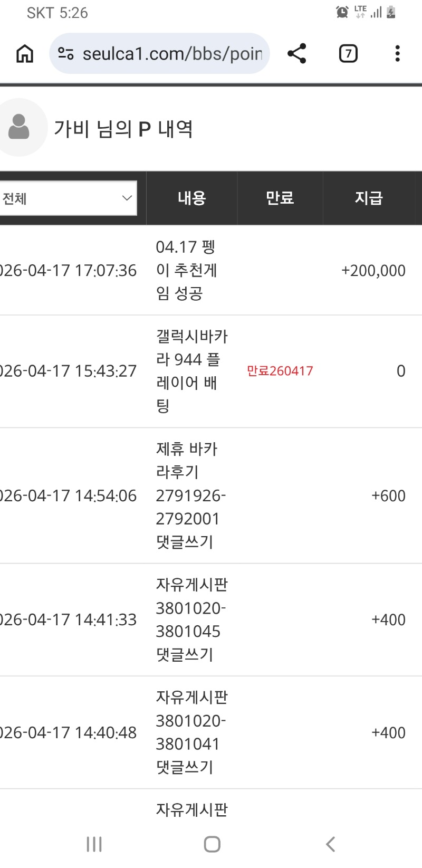
Task: Open the 04.17 추천게임 성공 entry
Action: click(x=186, y=270)
